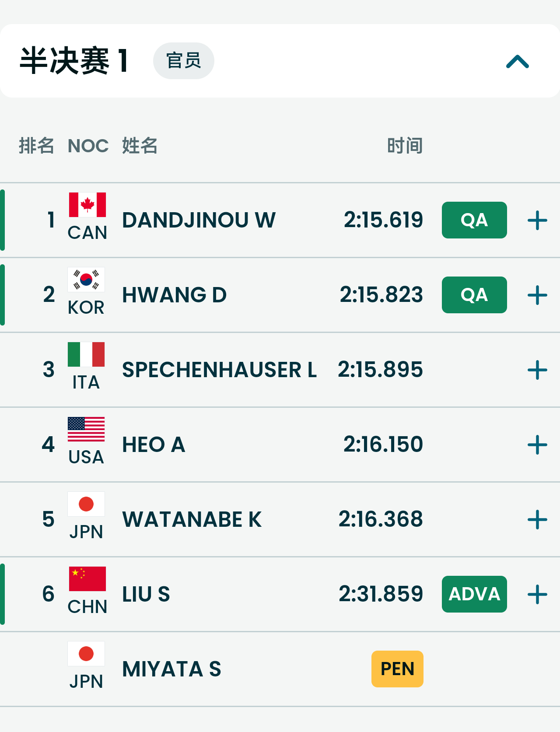Click the Canada flag icon
560x732 pixels.
[x=87, y=205]
